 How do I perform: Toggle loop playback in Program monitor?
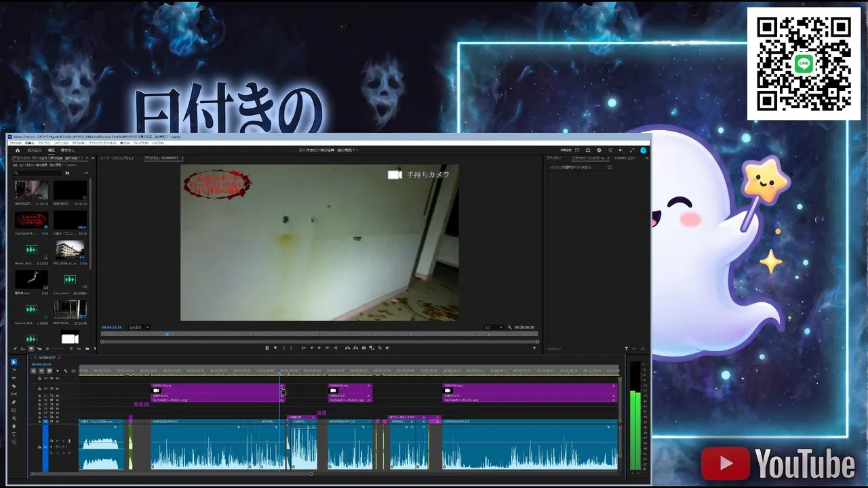(x=379, y=348)
